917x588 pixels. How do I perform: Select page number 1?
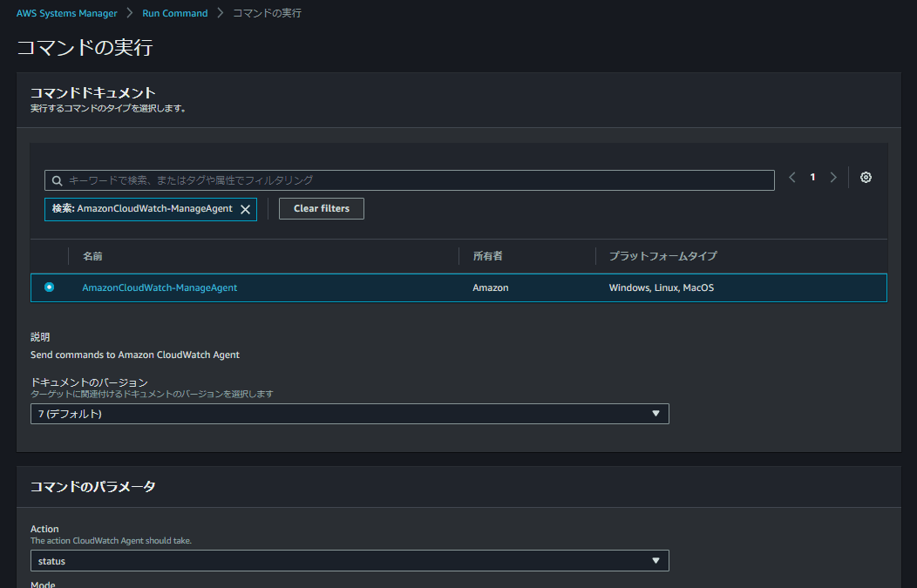click(x=812, y=177)
